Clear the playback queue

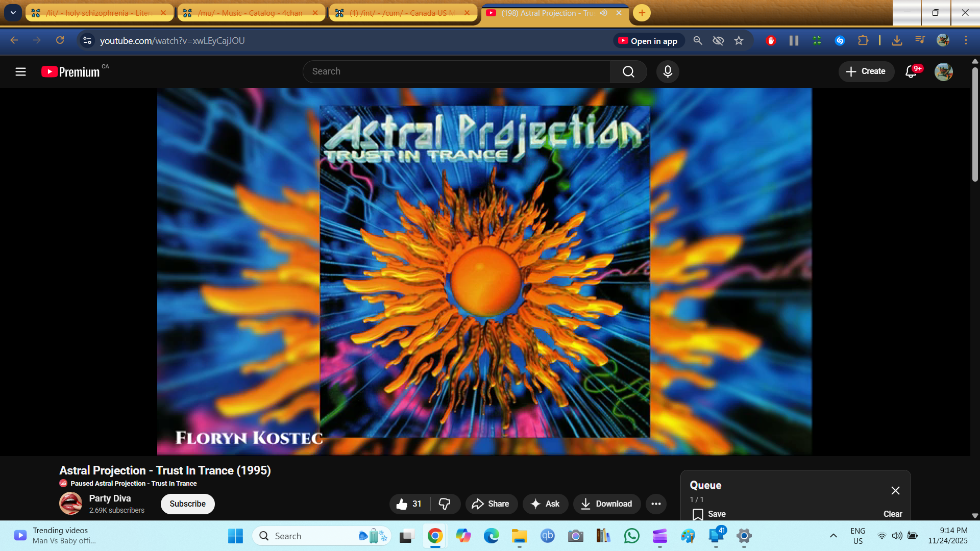coord(893,514)
